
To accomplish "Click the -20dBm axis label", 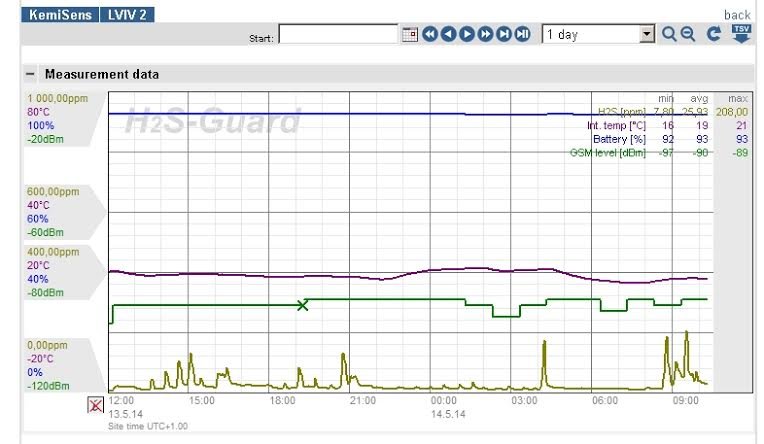I will pyautogui.click(x=45, y=139).
